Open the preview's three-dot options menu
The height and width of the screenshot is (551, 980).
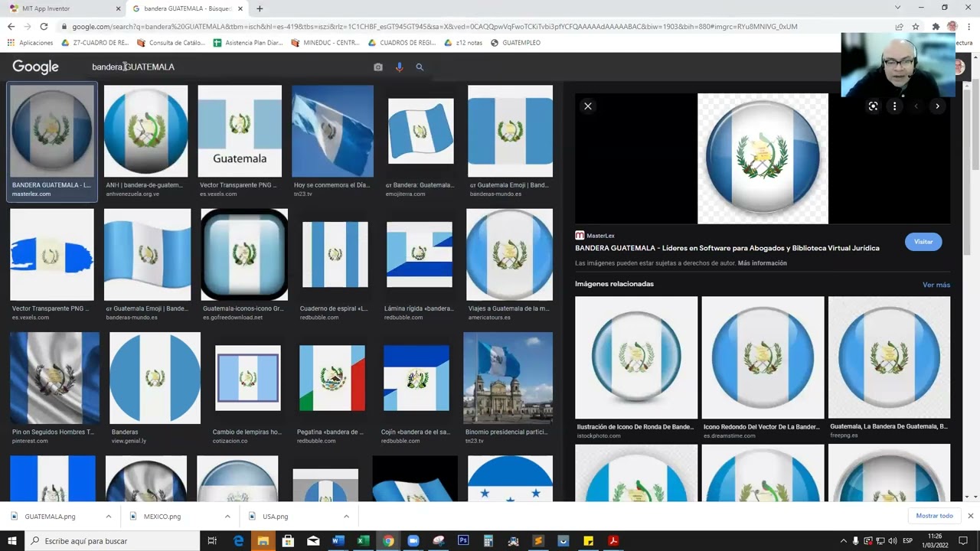pos(894,106)
